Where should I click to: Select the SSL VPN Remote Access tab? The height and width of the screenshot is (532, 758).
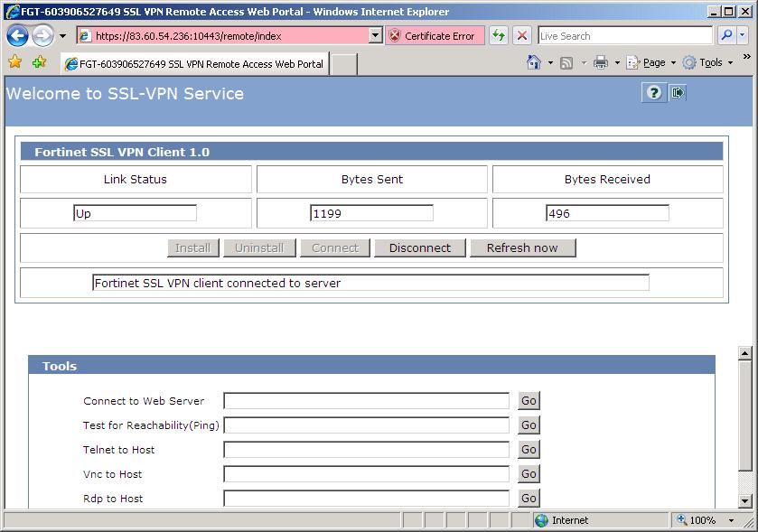tap(193, 64)
